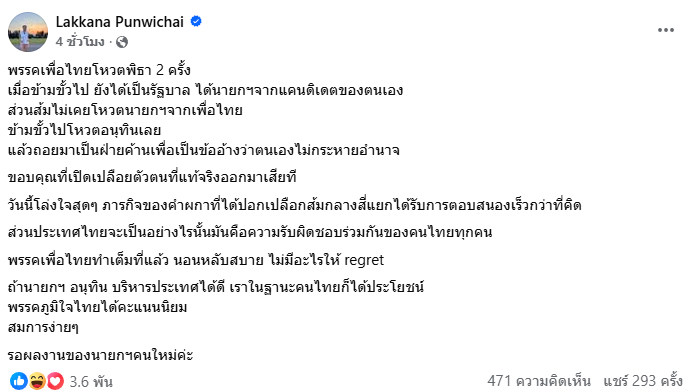The image size is (689, 392).
Task: Open the post options three-dot menu
Action: [666, 30]
